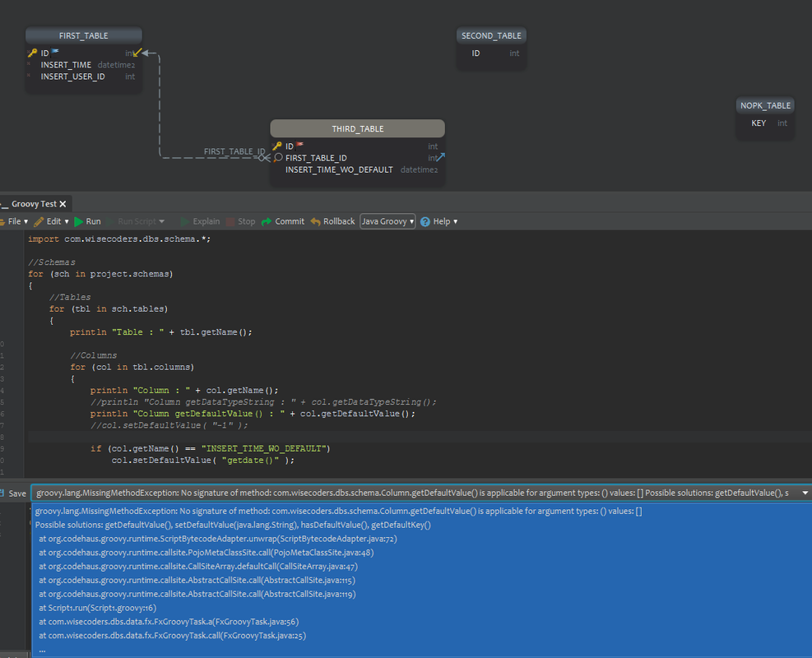Click the red flag on THIRD_TABLE ID
Image resolution: width=812 pixels, height=658 pixels.
[x=299, y=145]
